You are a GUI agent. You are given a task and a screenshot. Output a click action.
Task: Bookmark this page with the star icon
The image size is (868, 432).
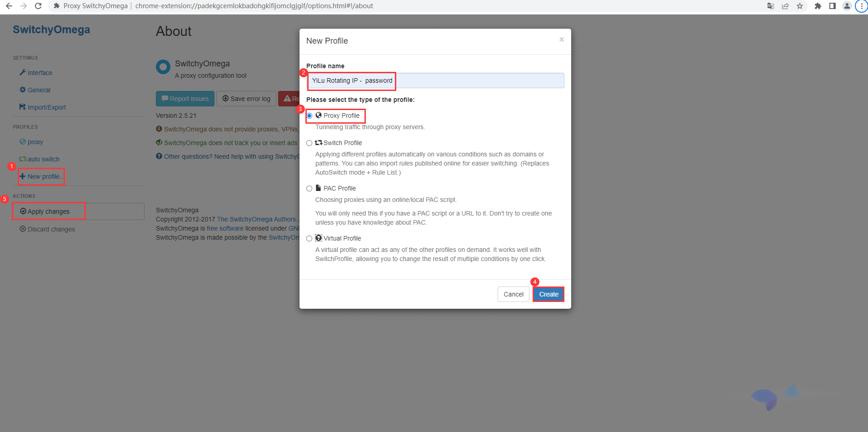point(800,6)
